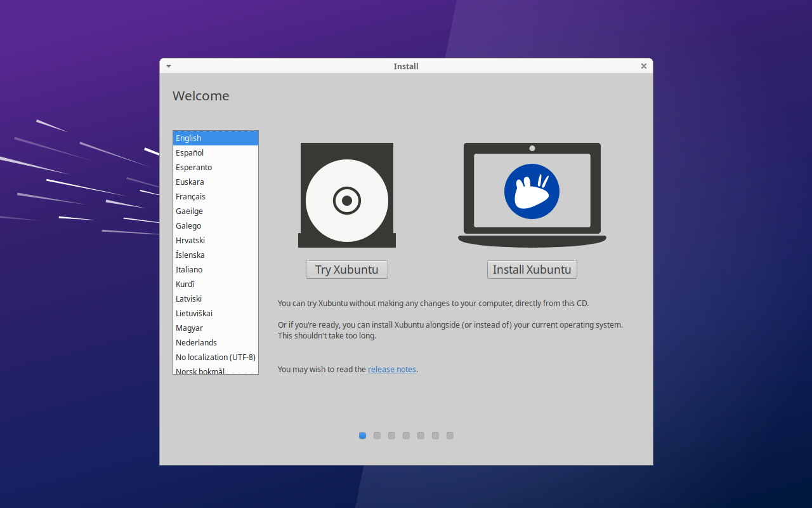Open the window menu arrow in the title bar
This screenshot has height=508, width=812.
pos(169,66)
